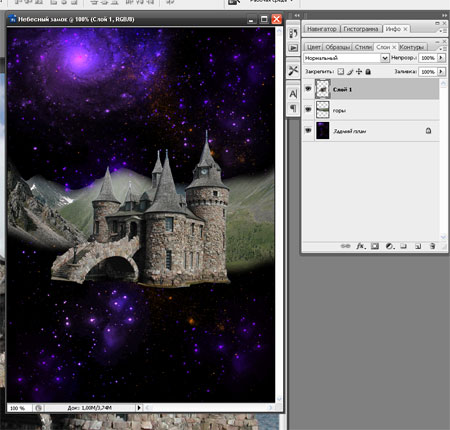The height and width of the screenshot is (430, 450).
Task: Open the Tool Presets crossed-tools icon
Action: tap(293, 70)
